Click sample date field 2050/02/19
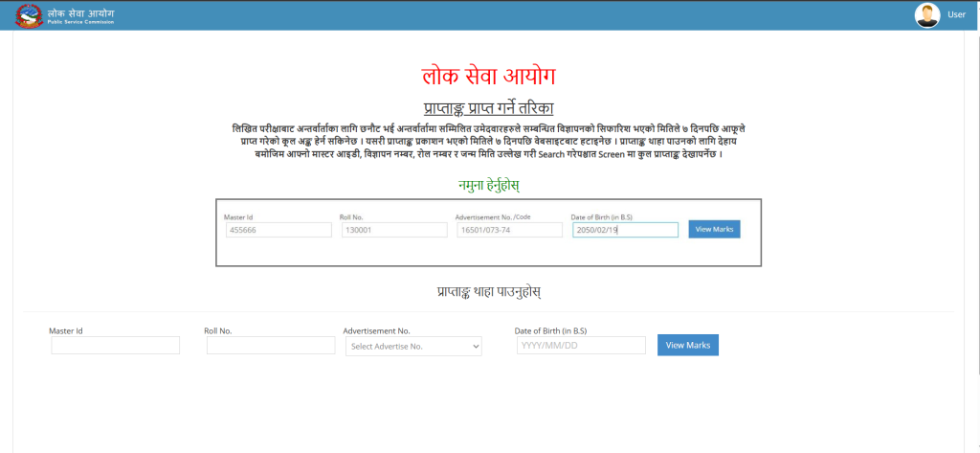980x453 pixels. coord(625,230)
